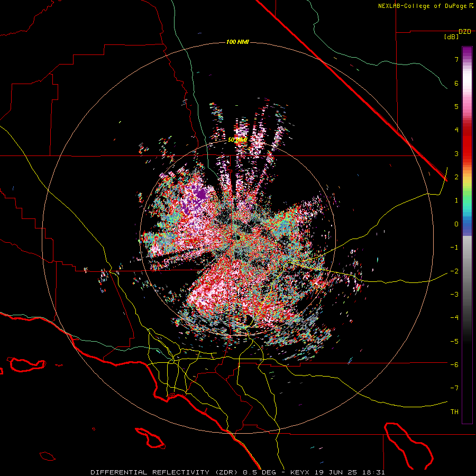The height and width of the screenshot is (476, 476).
Task: Click the 0 scale value
Action: point(456,224)
